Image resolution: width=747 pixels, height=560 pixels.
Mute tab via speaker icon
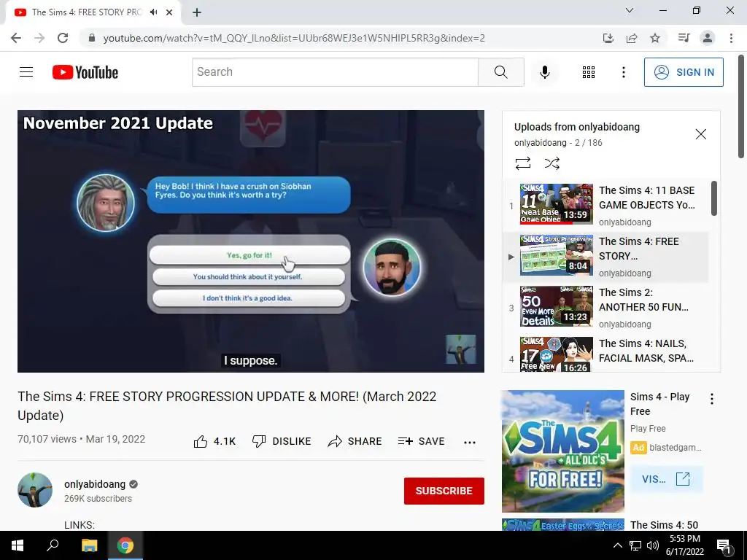coord(153,12)
